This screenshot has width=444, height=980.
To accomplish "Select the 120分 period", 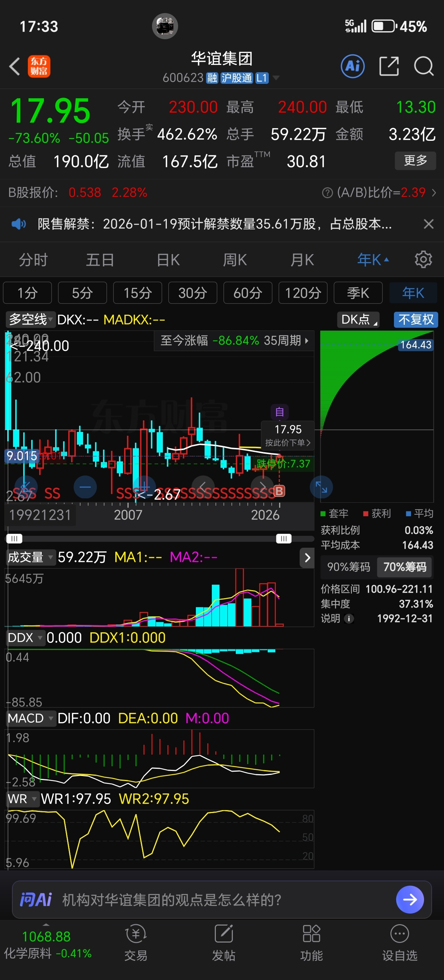I will tap(303, 293).
